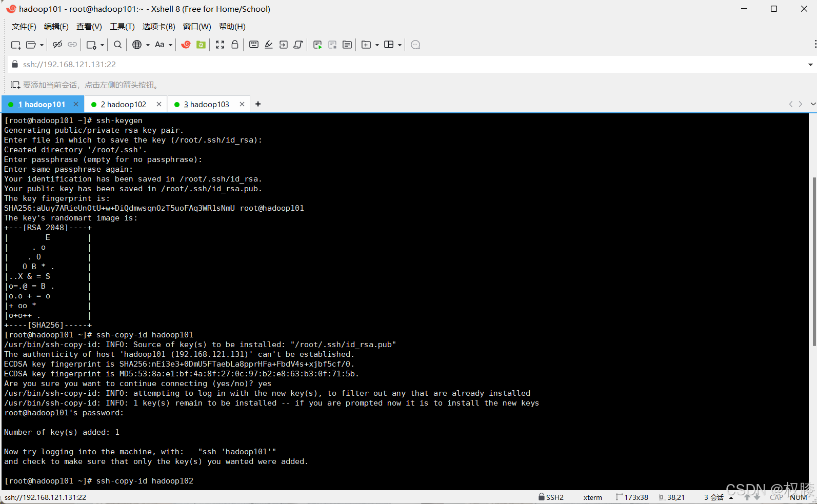Close the hadoop102 tab

coord(159,104)
